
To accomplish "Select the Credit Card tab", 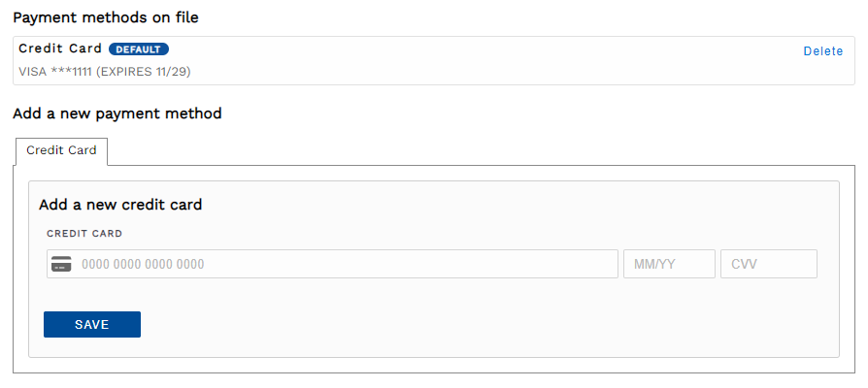I will [61, 150].
